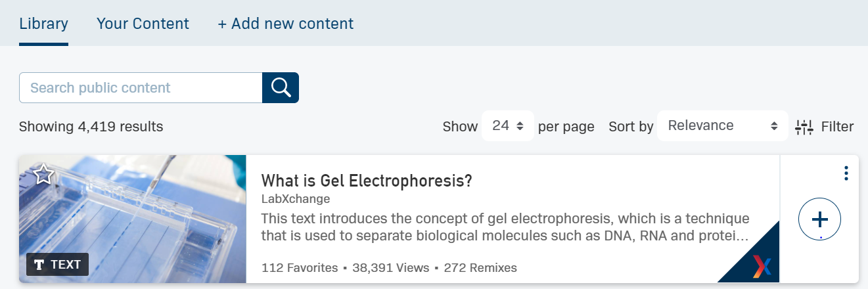868x289 pixels.
Task: Click the card description text
Action: [x=505, y=227]
